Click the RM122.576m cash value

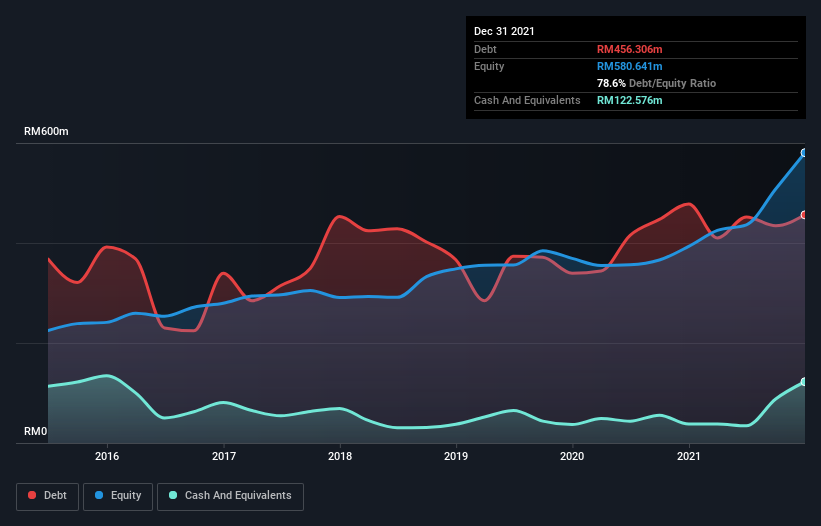click(x=629, y=100)
